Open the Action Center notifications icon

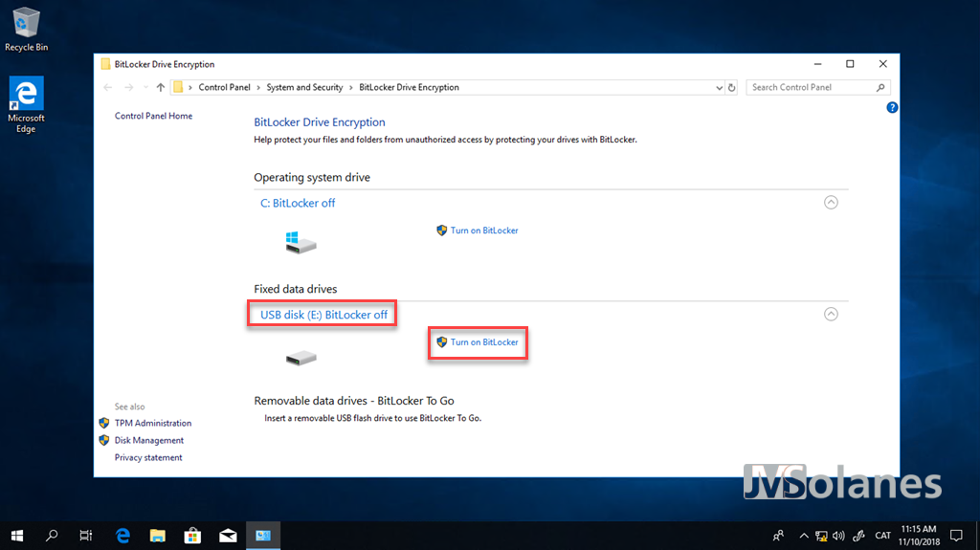click(956, 536)
